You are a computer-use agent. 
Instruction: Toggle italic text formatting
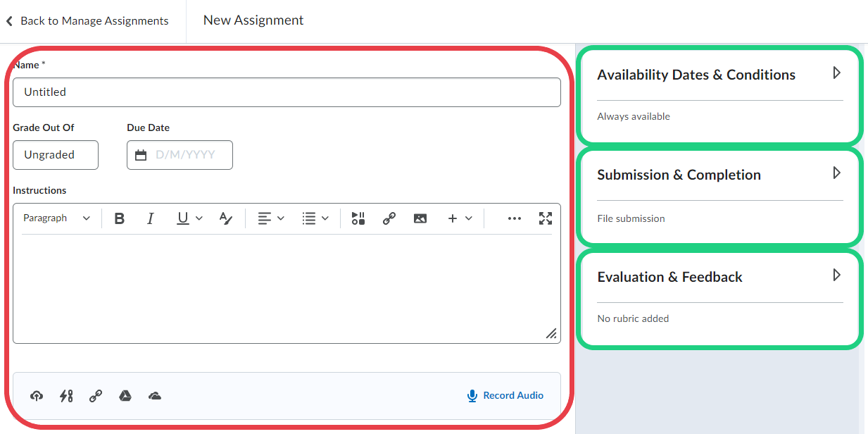tap(150, 218)
